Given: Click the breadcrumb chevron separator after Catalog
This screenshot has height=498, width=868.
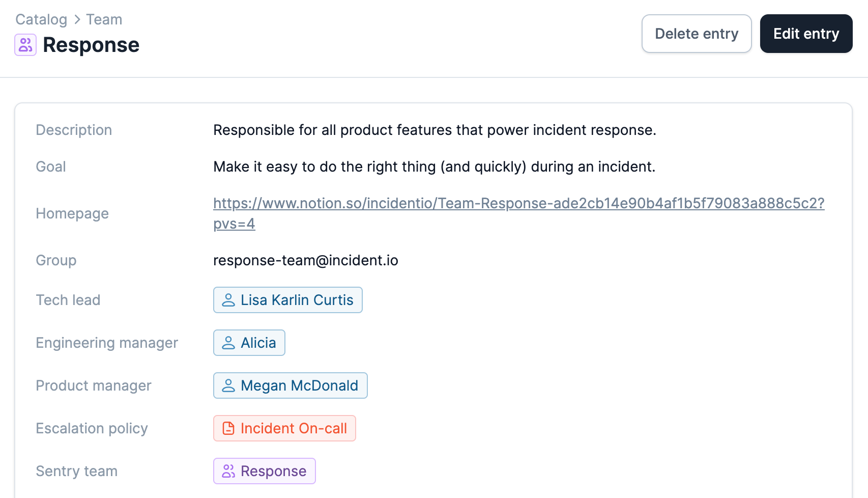Looking at the screenshot, I should tap(77, 19).
